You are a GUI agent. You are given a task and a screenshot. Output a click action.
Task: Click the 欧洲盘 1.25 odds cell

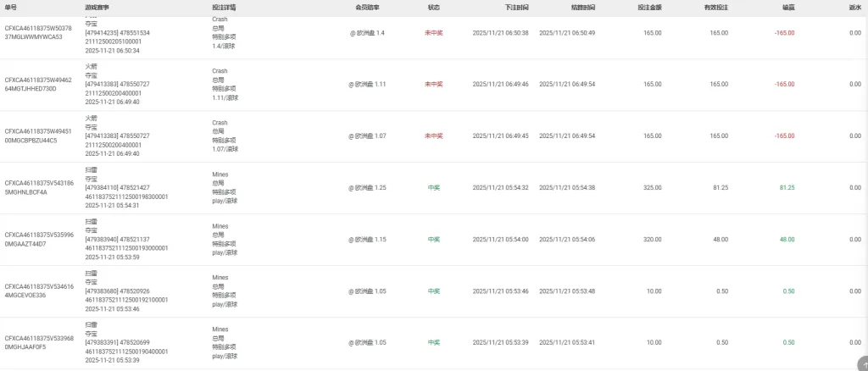367,187
